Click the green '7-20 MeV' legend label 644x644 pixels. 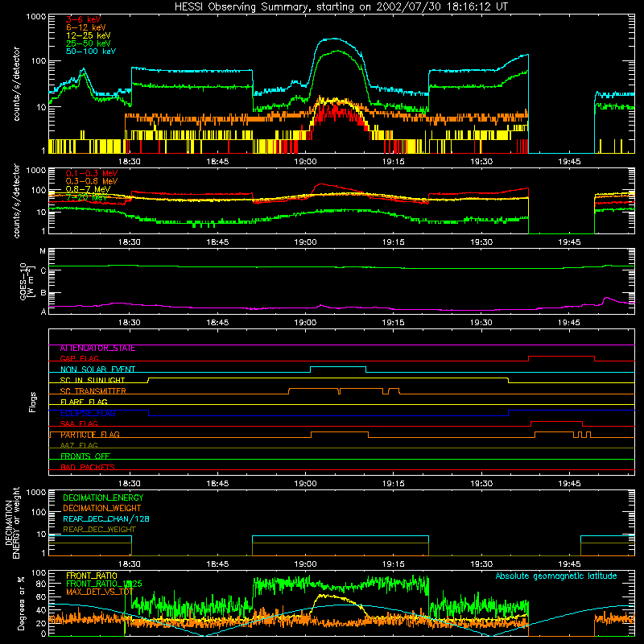pyautogui.click(x=87, y=197)
